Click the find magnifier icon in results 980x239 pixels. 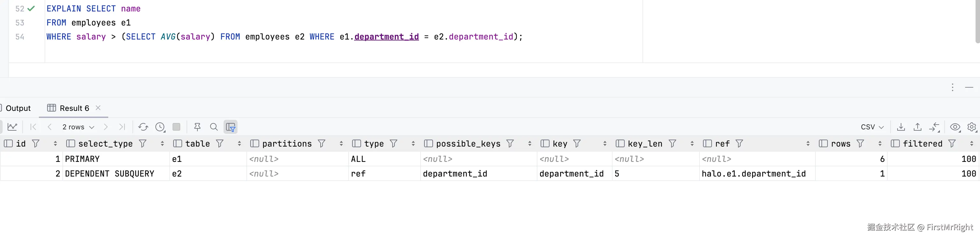[x=214, y=127]
